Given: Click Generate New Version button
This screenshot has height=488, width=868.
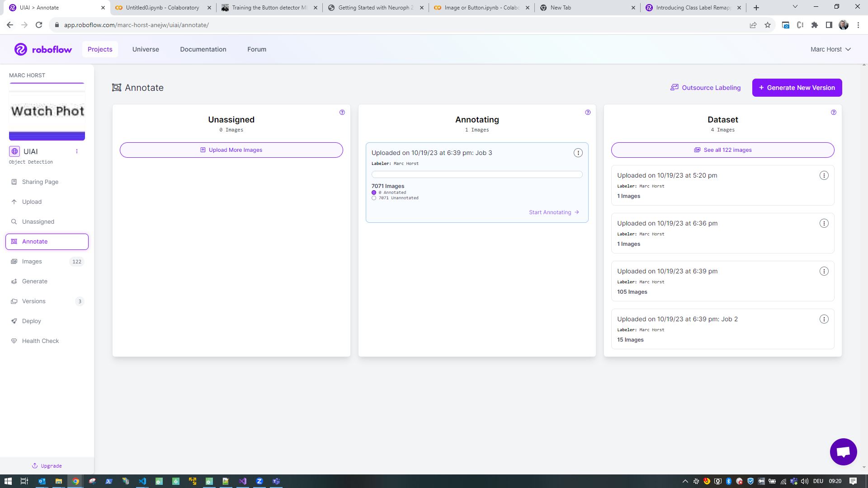Looking at the screenshot, I should (x=797, y=88).
